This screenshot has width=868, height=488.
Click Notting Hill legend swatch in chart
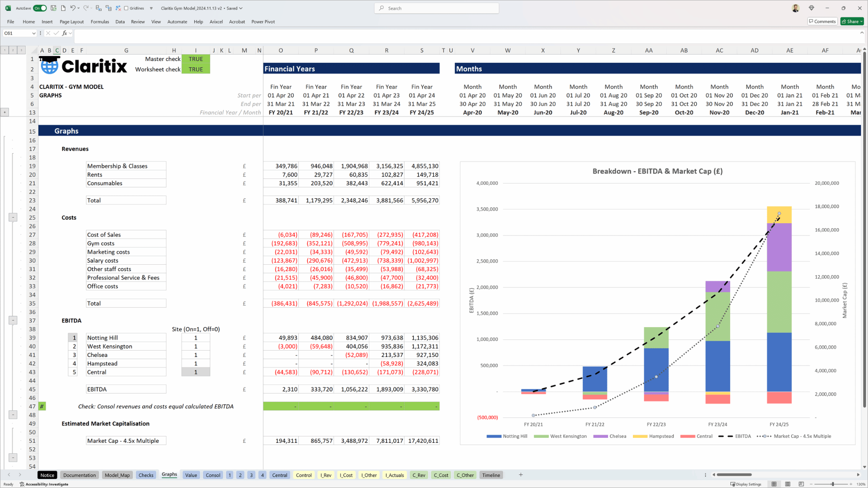pyautogui.click(x=494, y=436)
